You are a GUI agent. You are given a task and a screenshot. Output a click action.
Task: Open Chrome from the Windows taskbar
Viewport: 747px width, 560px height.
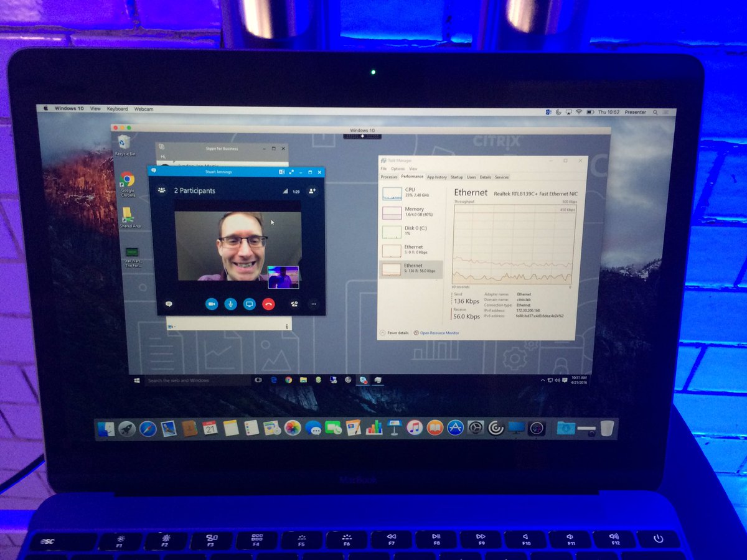click(x=288, y=379)
